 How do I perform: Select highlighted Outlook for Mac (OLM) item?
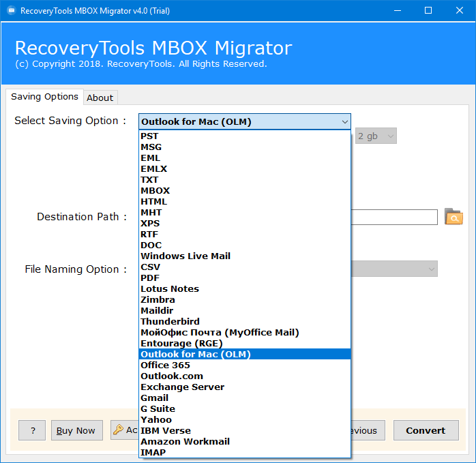coord(245,355)
